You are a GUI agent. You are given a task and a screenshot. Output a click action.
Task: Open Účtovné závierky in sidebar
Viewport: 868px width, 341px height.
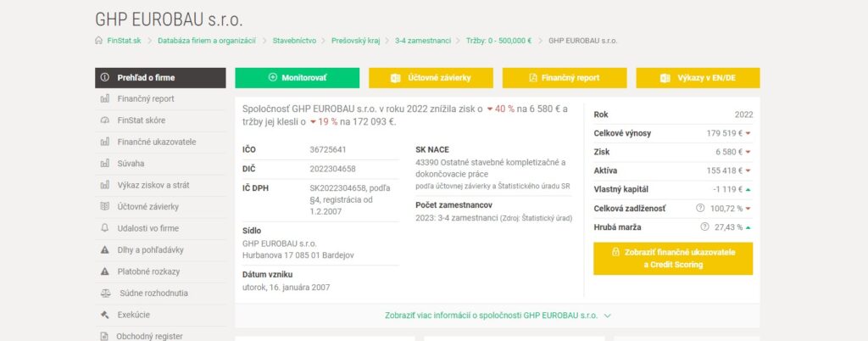[160, 207]
